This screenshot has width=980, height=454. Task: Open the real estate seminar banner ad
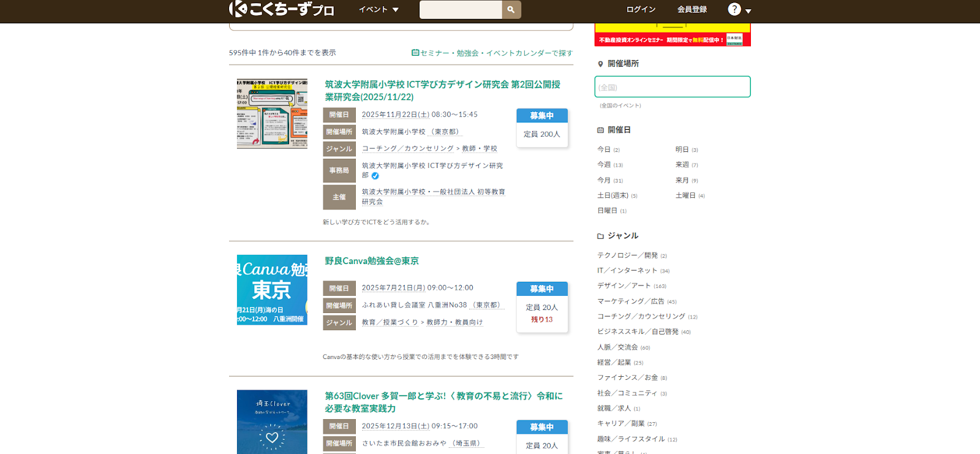673,34
